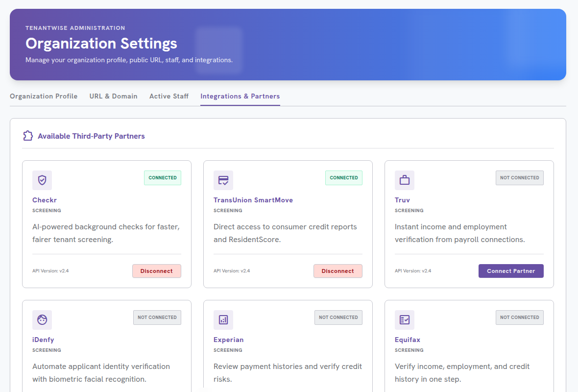Disconnect the Checkr integration
Image resolution: width=578 pixels, height=392 pixels.
point(157,271)
